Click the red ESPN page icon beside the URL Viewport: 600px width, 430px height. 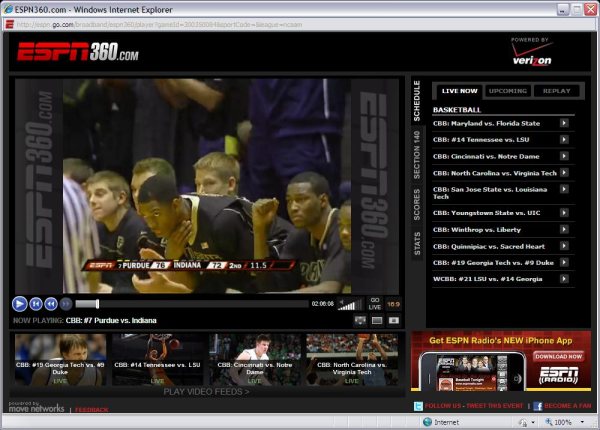pyautogui.click(x=10, y=24)
